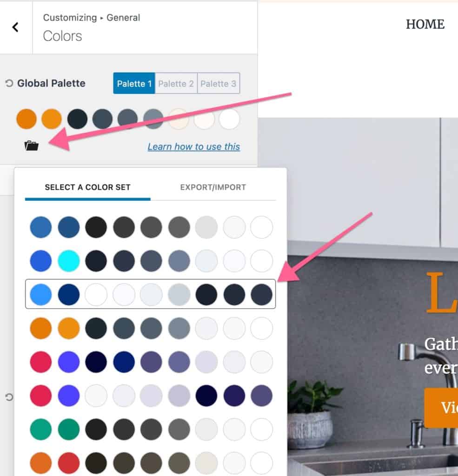This screenshot has width=458, height=476.
Task: Reset the Global Palette with the reset icon
Action: click(x=9, y=83)
